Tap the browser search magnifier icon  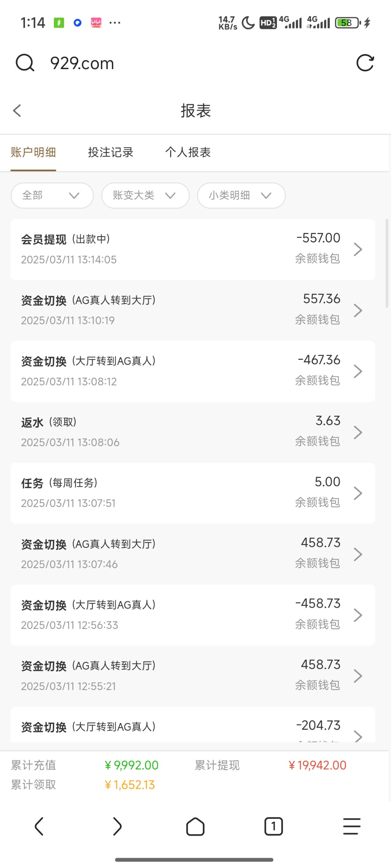click(x=25, y=63)
